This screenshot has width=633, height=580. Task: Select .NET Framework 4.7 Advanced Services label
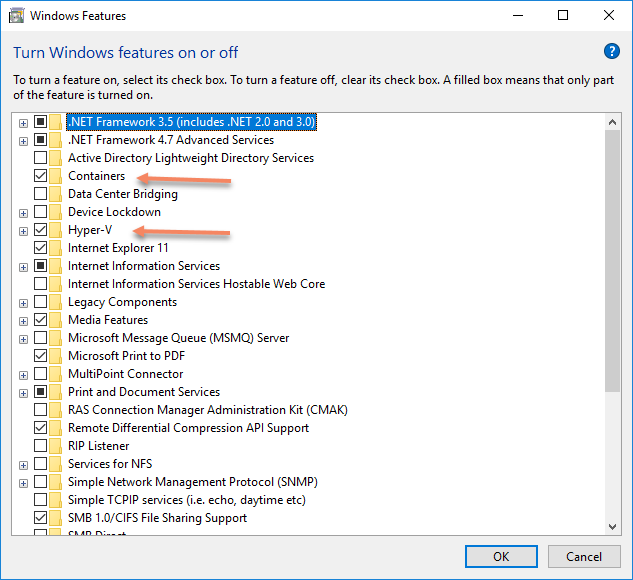[x=171, y=140]
